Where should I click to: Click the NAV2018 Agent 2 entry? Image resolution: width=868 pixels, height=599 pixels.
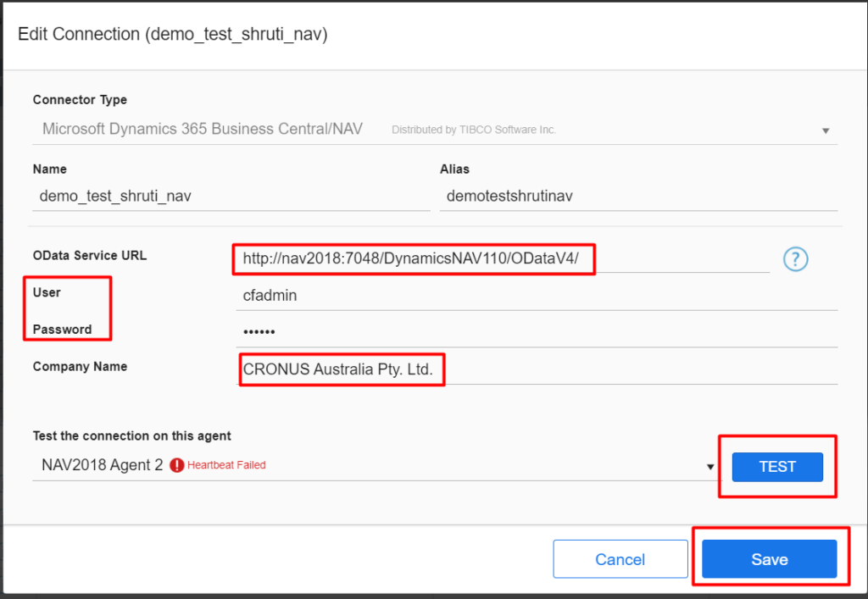tap(103, 465)
